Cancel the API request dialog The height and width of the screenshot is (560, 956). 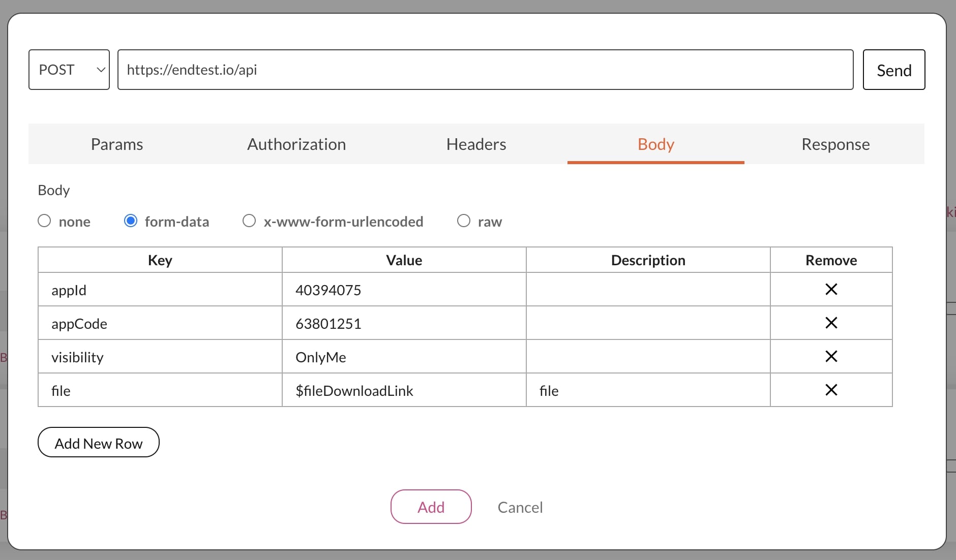coord(520,507)
